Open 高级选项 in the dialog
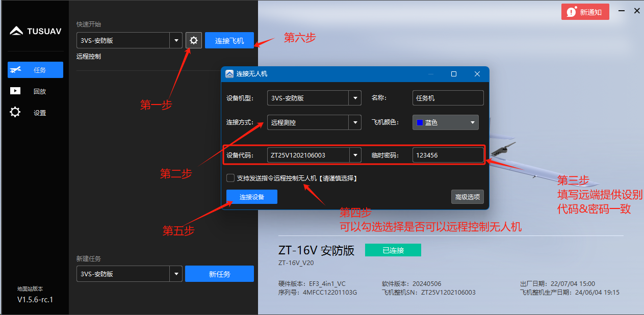 click(467, 197)
